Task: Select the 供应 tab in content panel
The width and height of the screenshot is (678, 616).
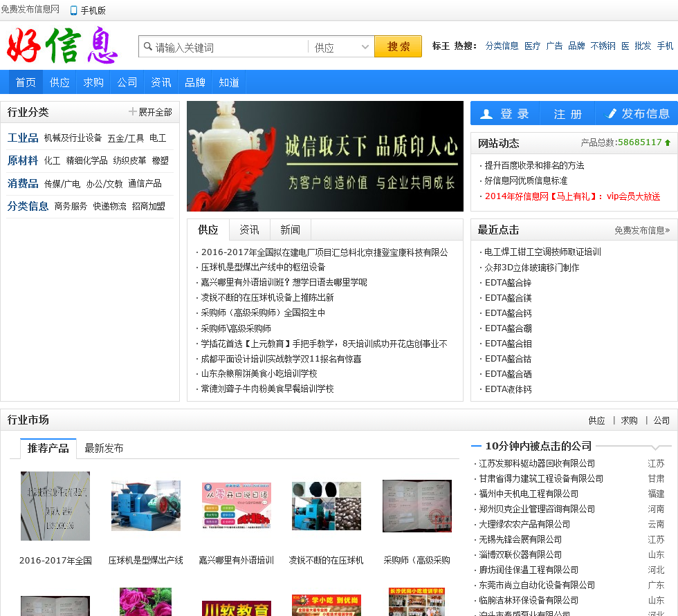Action: pos(208,230)
